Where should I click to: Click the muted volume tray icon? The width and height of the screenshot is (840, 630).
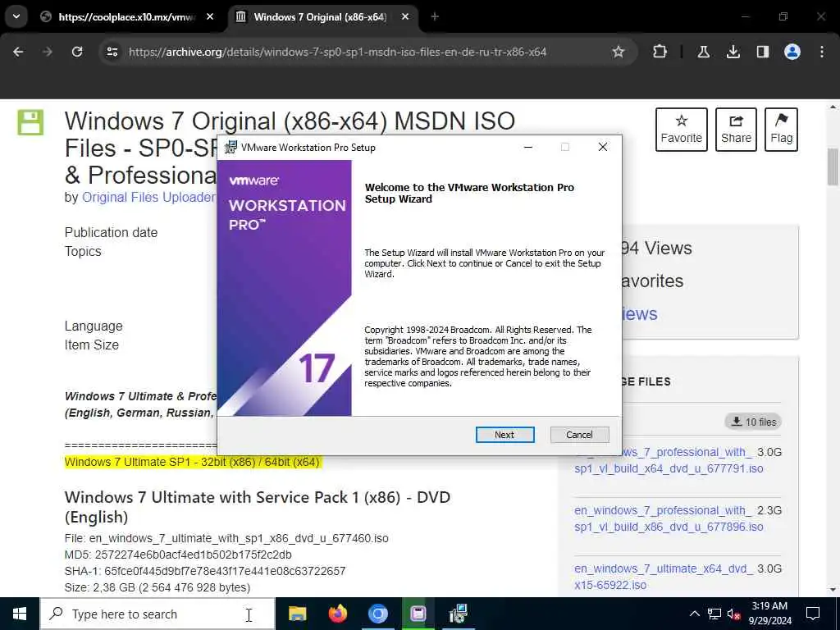734,614
